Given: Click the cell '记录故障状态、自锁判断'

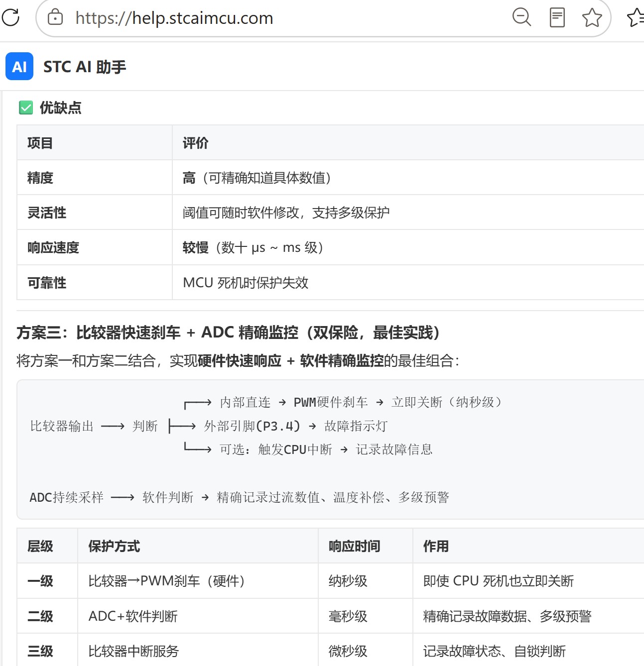Looking at the screenshot, I should (494, 651).
